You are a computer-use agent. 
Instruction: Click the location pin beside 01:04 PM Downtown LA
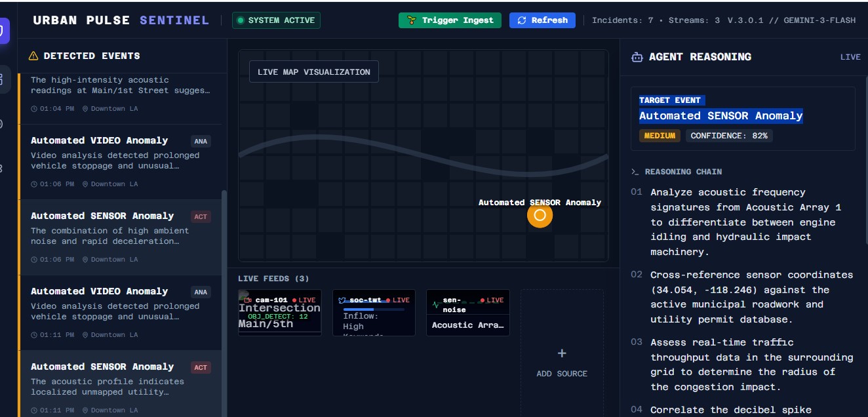point(85,109)
